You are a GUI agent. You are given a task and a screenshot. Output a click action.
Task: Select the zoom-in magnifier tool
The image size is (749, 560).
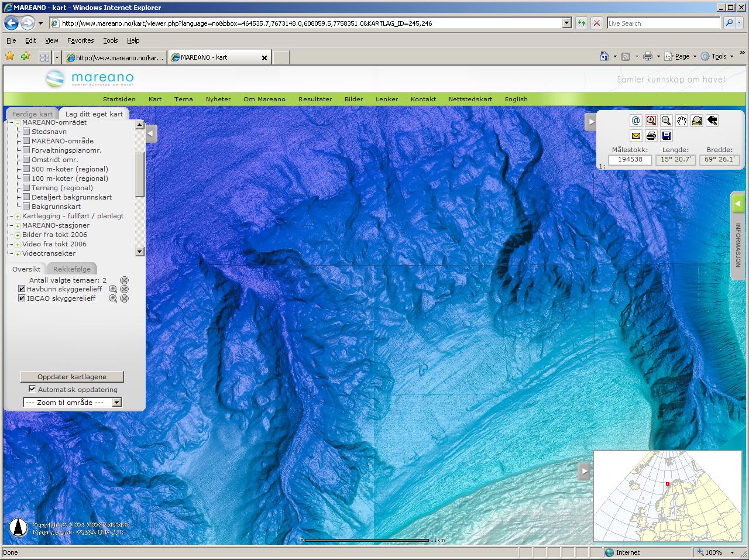[651, 121]
